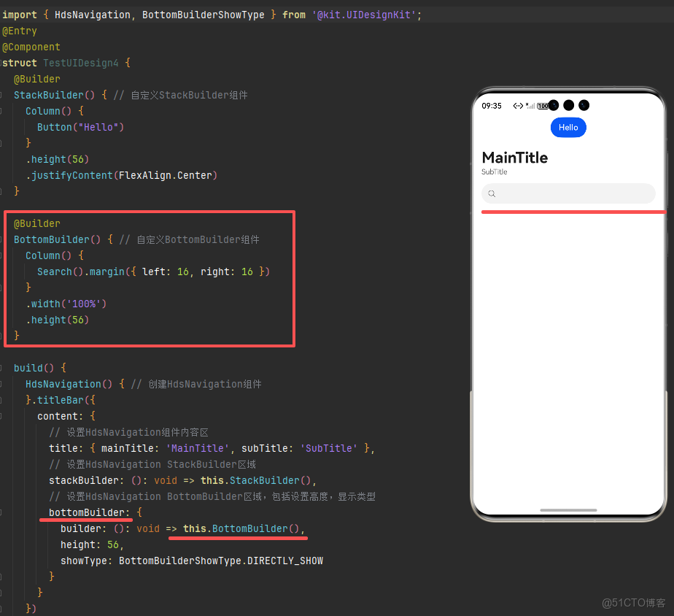Click the magnifier icon inside the search bar

pos(492,193)
